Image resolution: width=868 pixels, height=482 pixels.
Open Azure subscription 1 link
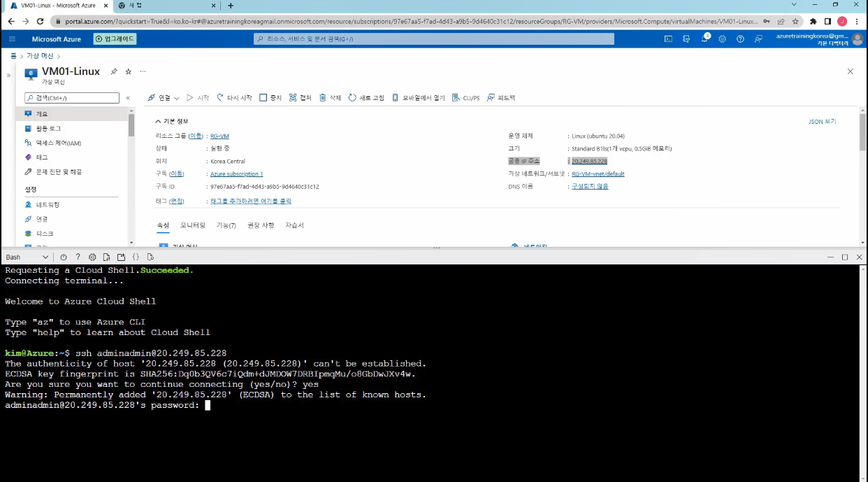pos(236,173)
